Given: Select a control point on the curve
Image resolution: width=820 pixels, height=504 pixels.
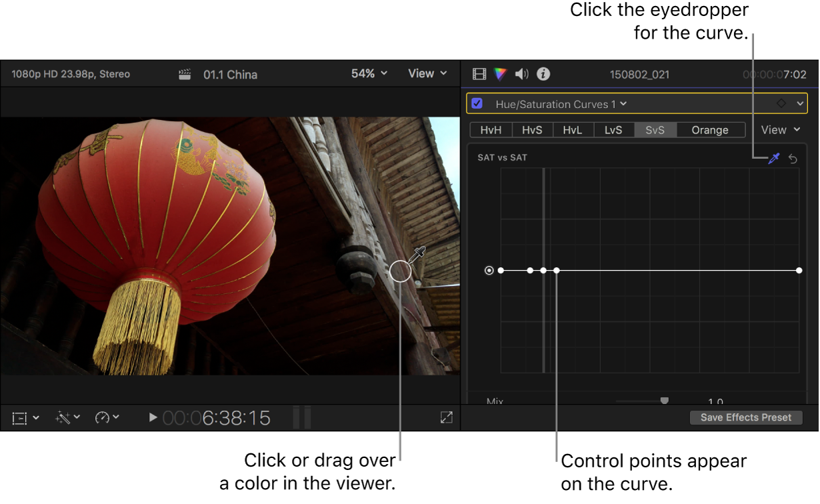Looking at the screenshot, I should [x=557, y=270].
